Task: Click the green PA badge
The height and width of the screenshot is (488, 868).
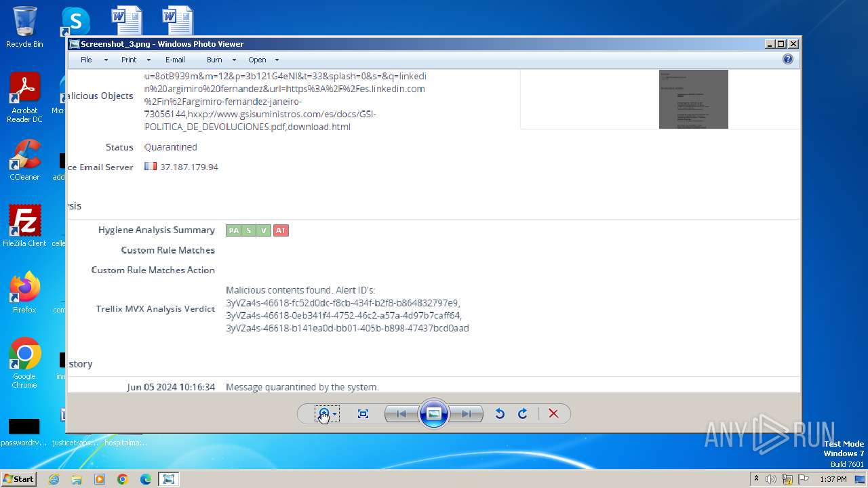Action: coord(233,230)
